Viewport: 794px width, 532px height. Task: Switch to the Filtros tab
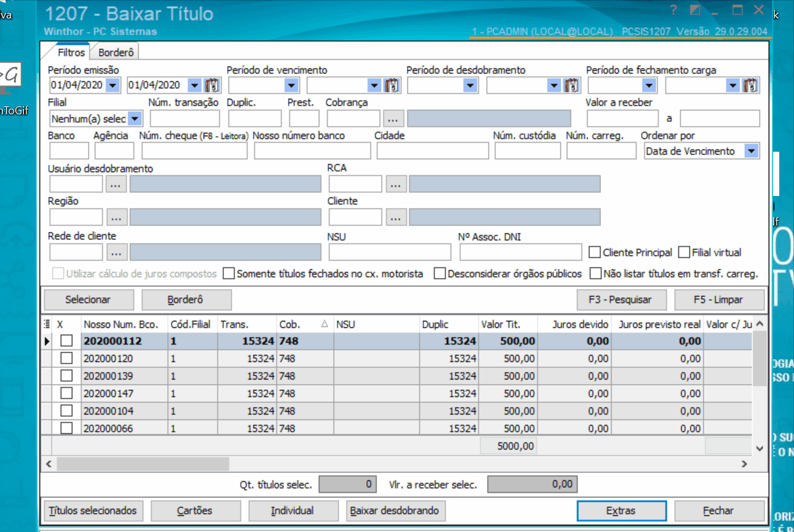pyautogui.click(x=71, y=53)
